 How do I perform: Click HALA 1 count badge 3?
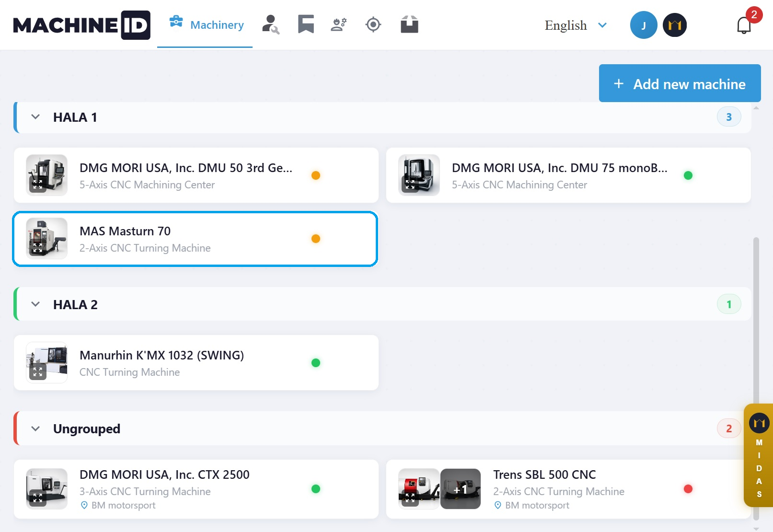coord(729,117)
